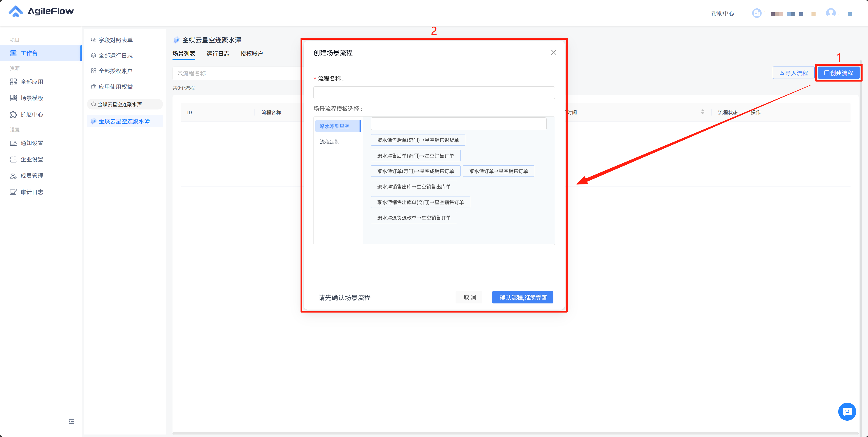Click the 应用使用权益 bag icon
The height and width of the screenshot is (437, 868).
click(x=94, y=87)
